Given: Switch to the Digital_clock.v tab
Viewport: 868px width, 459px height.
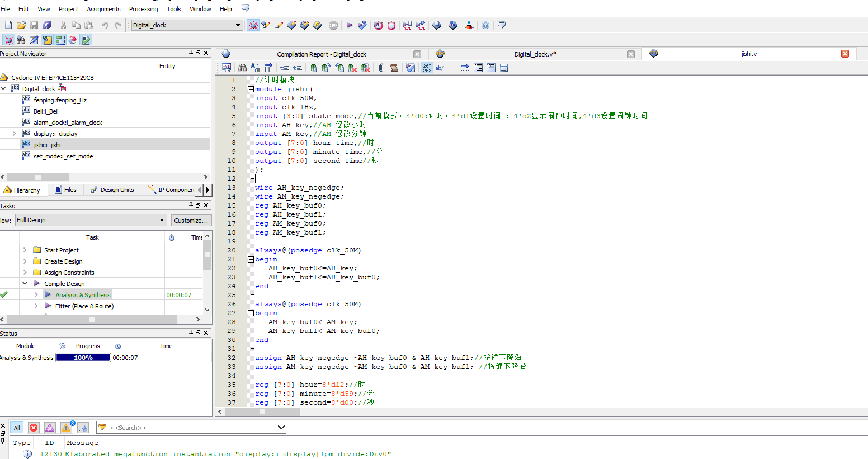Looking at the screenshot, I should click(x=535, y=54).
